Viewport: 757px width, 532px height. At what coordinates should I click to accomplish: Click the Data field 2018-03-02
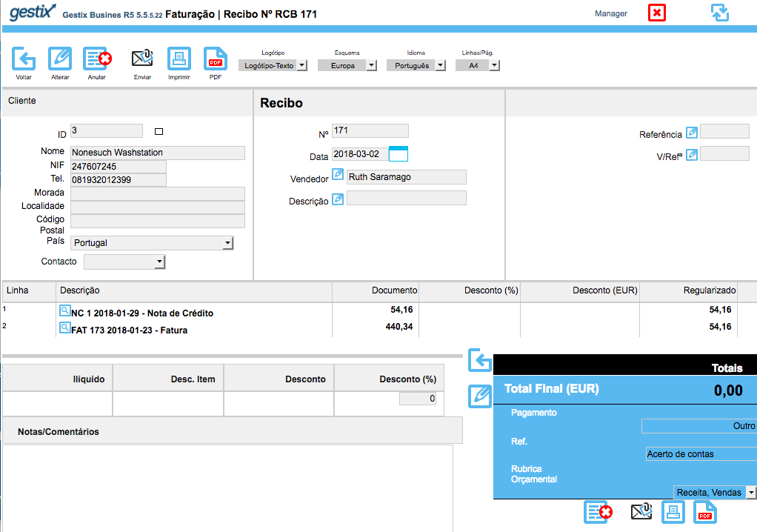(x=360, y=154)
